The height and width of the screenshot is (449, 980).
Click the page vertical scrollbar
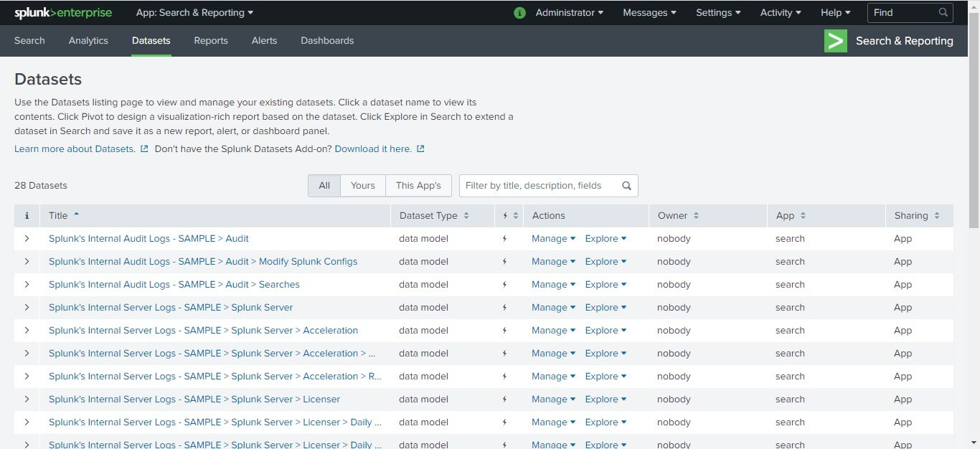click(974, 122)
